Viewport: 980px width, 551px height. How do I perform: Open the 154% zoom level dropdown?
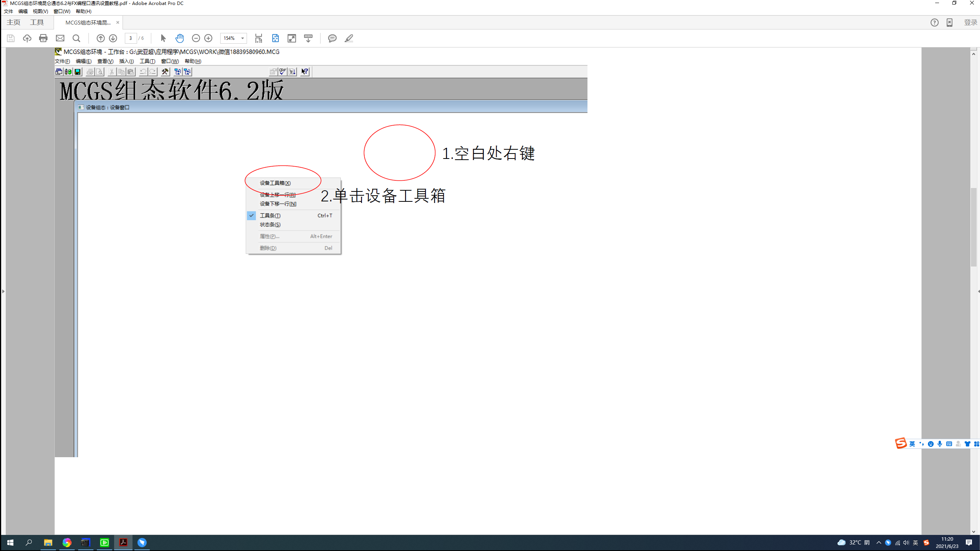click(242, 38)
